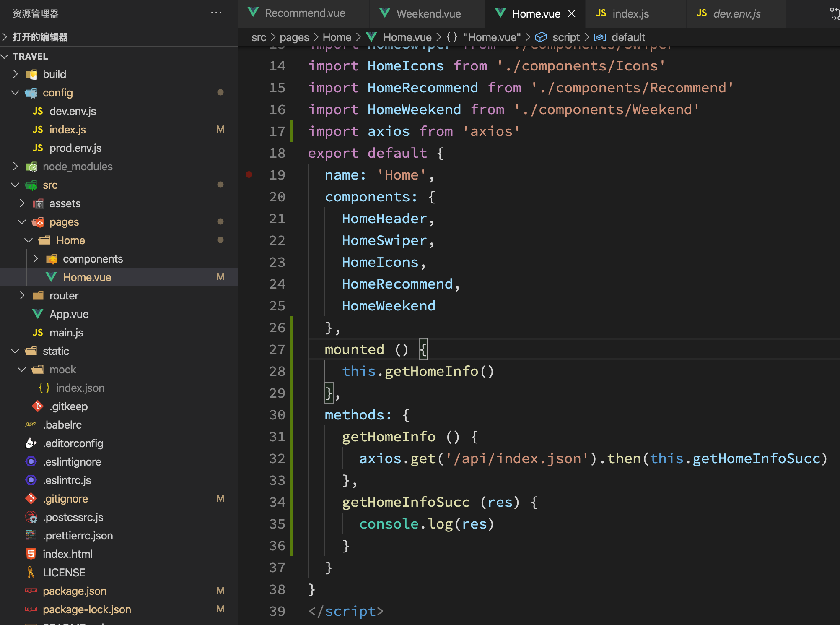Switch to dev.env.js editor tab
Viewport: 840px width, 625px height.
[737, 14]
